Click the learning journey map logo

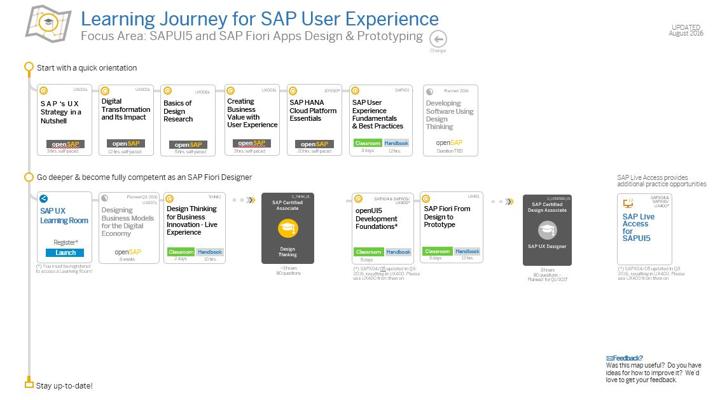coord(48,23)
